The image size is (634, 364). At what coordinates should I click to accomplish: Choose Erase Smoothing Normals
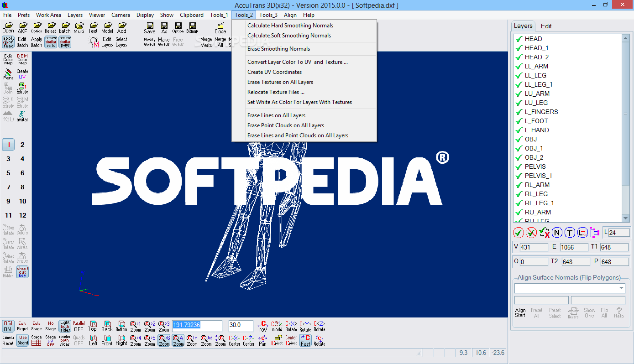tap(278, 49)
